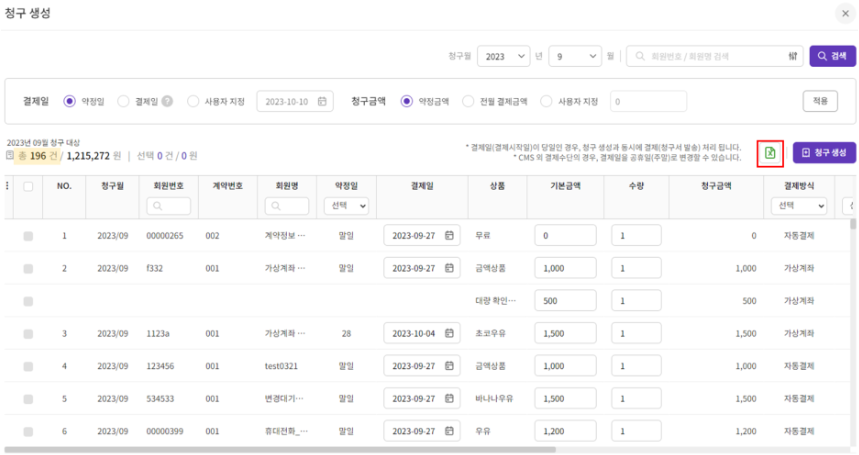Click member number 534533 cell
859x455 pixels.
click(160, 398)
